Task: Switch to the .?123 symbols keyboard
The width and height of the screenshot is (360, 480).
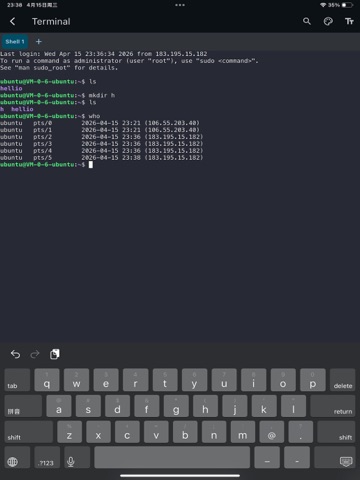Action: pos(47,457)
